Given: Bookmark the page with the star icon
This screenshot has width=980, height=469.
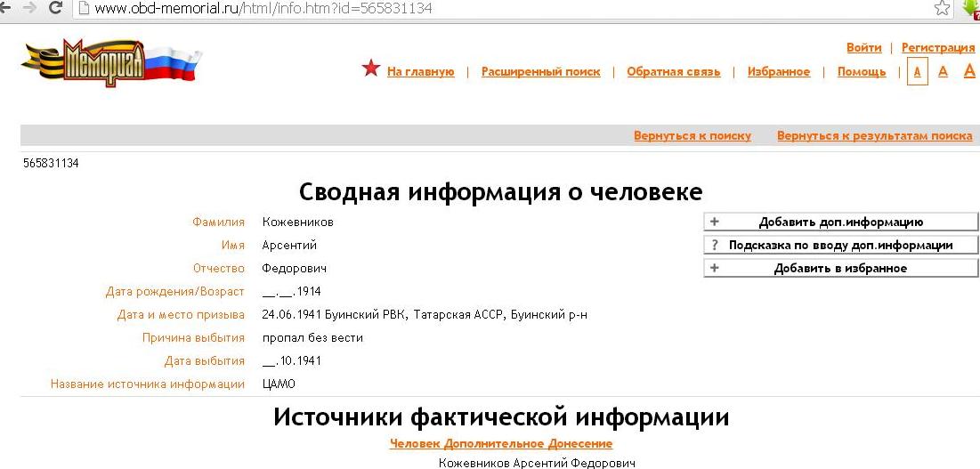Looking at the screenshot, I should 941,8.
